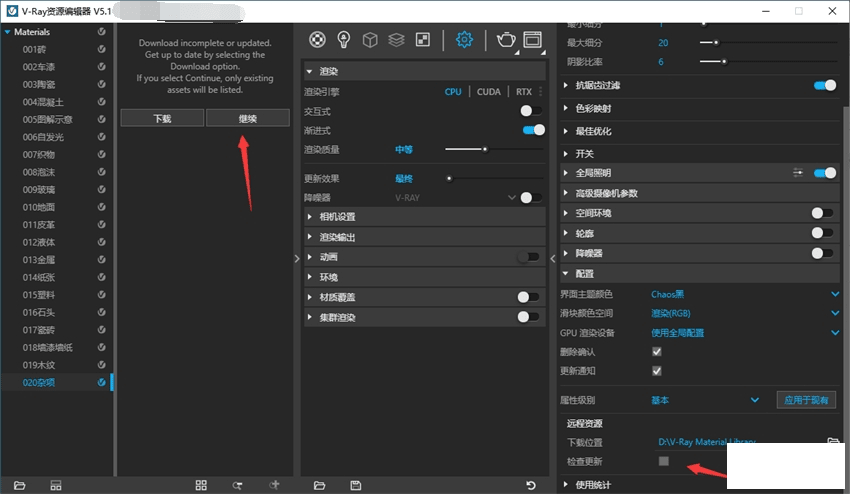This screenshot has height=494, width=850.
Task: Click the check mark icon beside 020杂项
Action: 101,382
